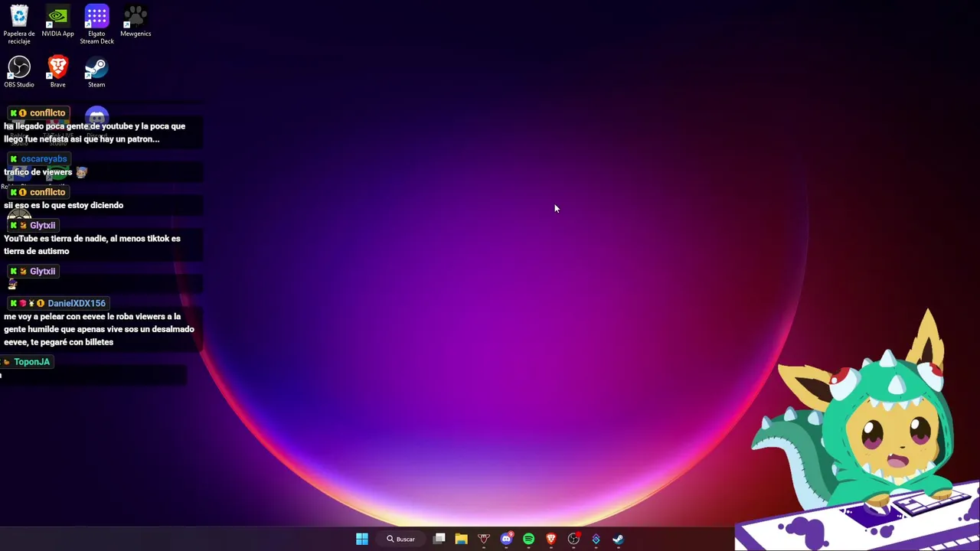The height and width of the screenshot is (551, 980).
Task: Open the Brave desktop shortcut
Action: tap(57, 72)
